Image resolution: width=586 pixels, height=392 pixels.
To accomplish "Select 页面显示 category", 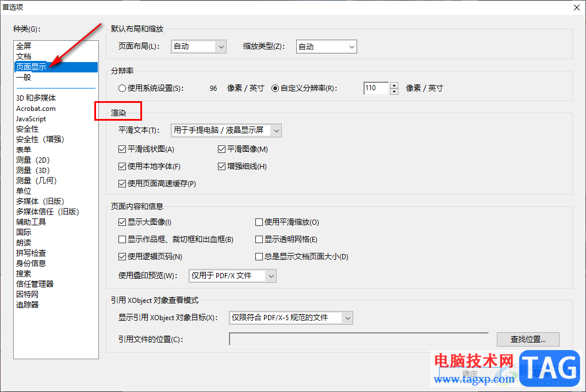I will [56, 67].
